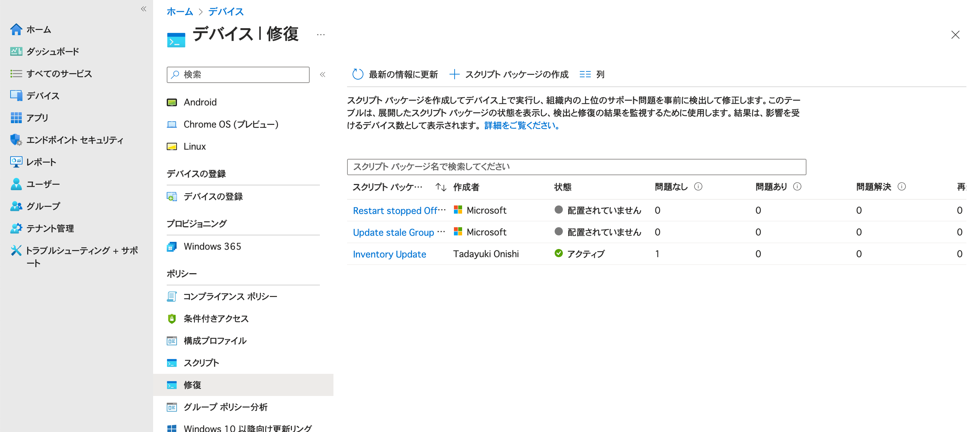
Task: Click Tadayuki Onishi author cell
Action: pyautogui.click(x=486, y=254)
